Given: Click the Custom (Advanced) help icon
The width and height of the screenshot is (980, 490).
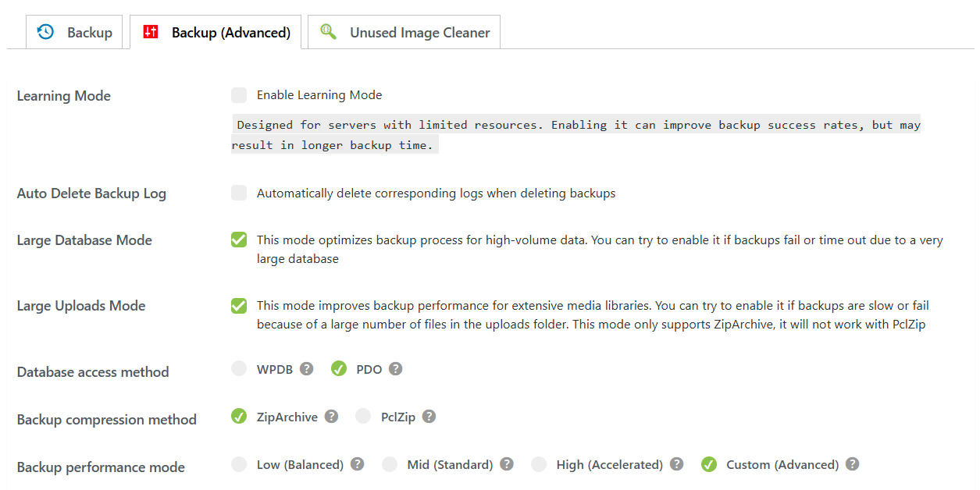Looking at the screenshot, I should [x=853, y=464].
